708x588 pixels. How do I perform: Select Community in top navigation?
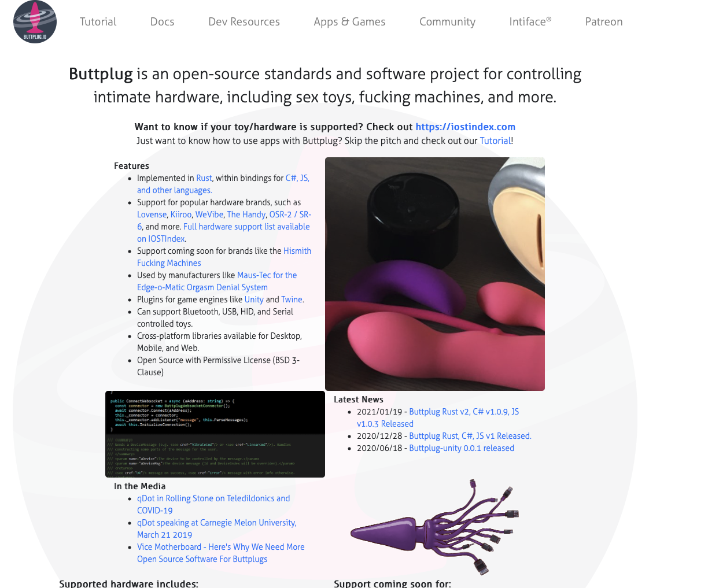447,22
